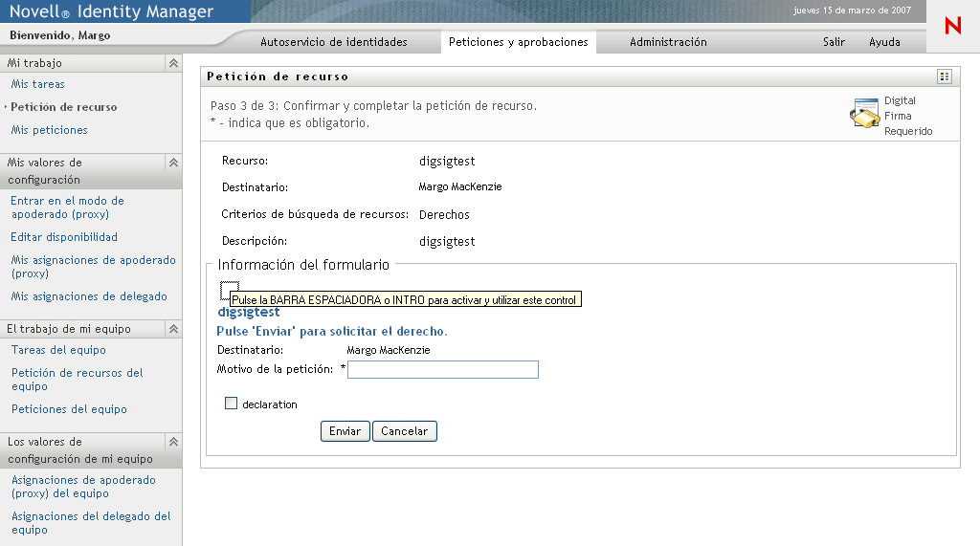Open Mis asignaciones de delegado link

tap(89, 296)
